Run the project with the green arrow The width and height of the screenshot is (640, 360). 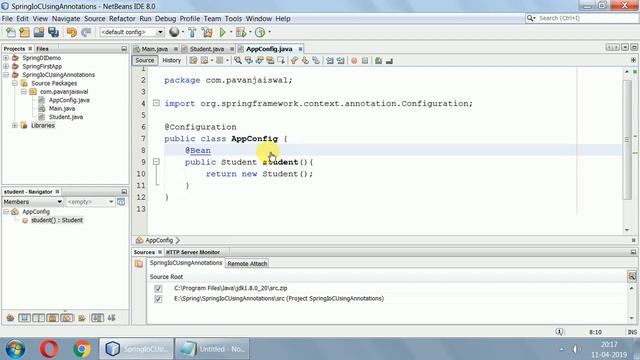(x=222, y=32)
